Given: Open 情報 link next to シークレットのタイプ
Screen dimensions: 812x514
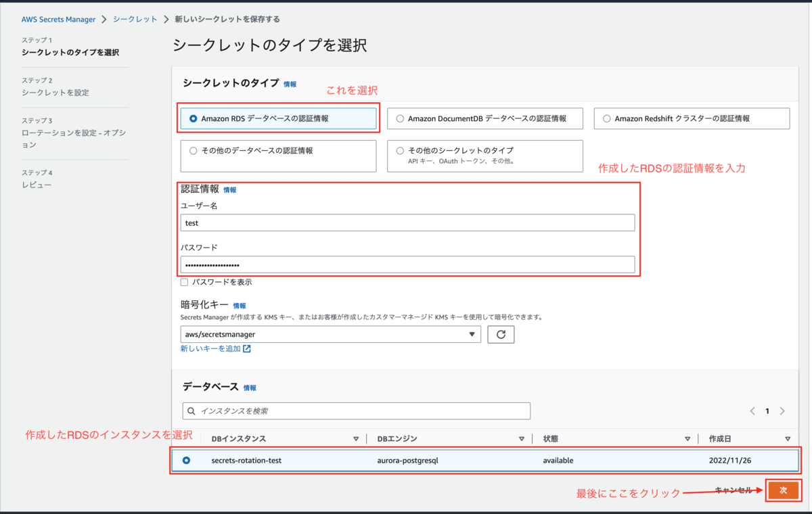Looking at the screenshot, I should click(290, 85).
